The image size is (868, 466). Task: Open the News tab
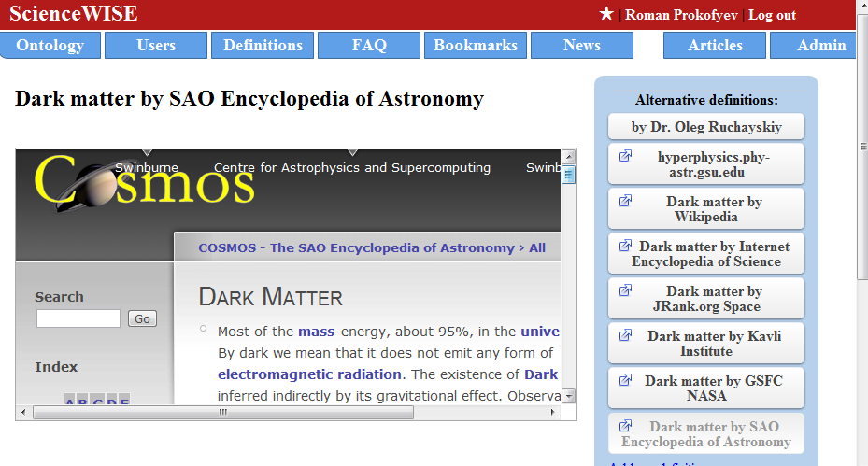pyautogui.click(x=582, y=46)
